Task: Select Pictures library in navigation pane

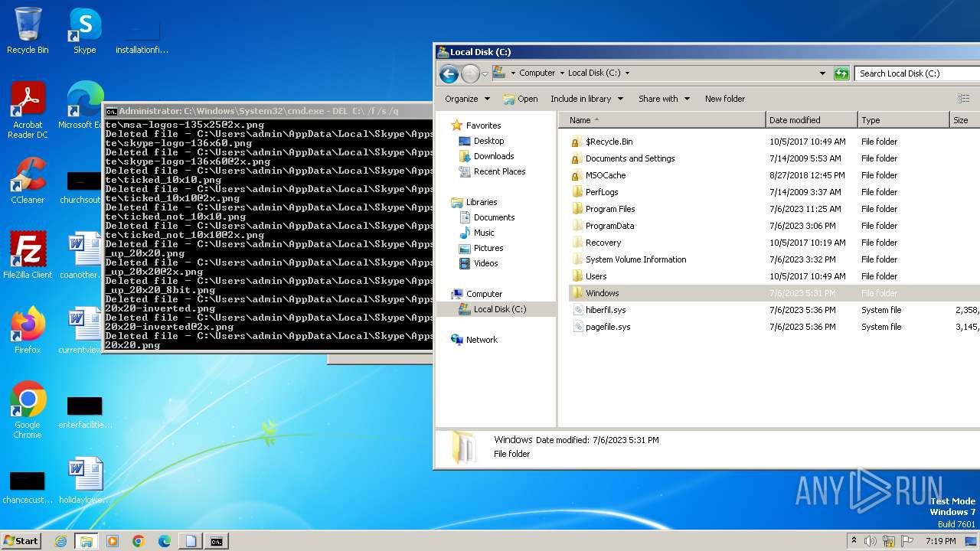Action: coord(488,248)
